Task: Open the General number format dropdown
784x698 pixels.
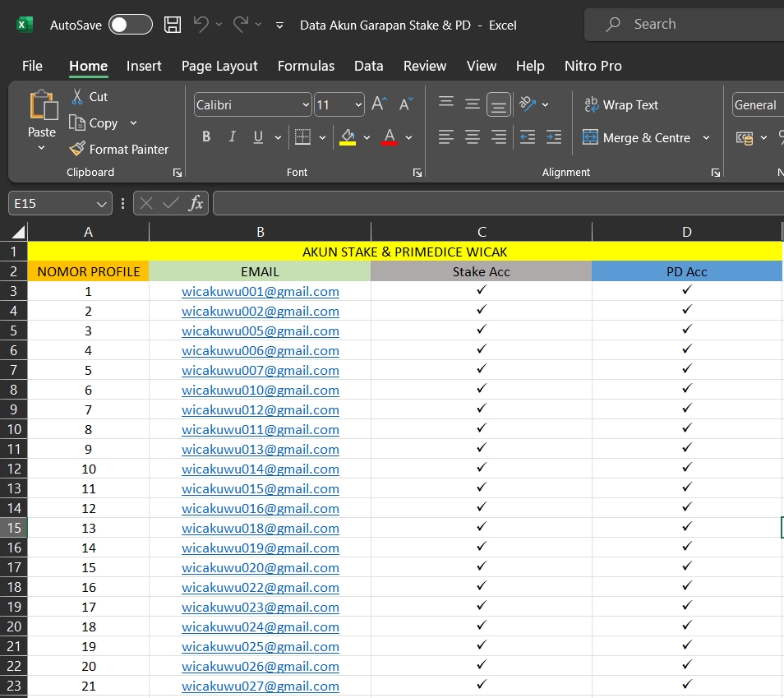Action: [x=758, y=105]
